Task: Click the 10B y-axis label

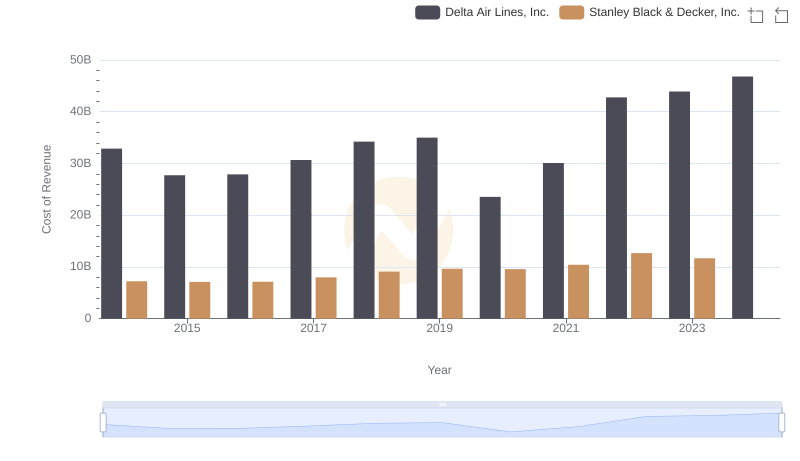Action: 81,267
